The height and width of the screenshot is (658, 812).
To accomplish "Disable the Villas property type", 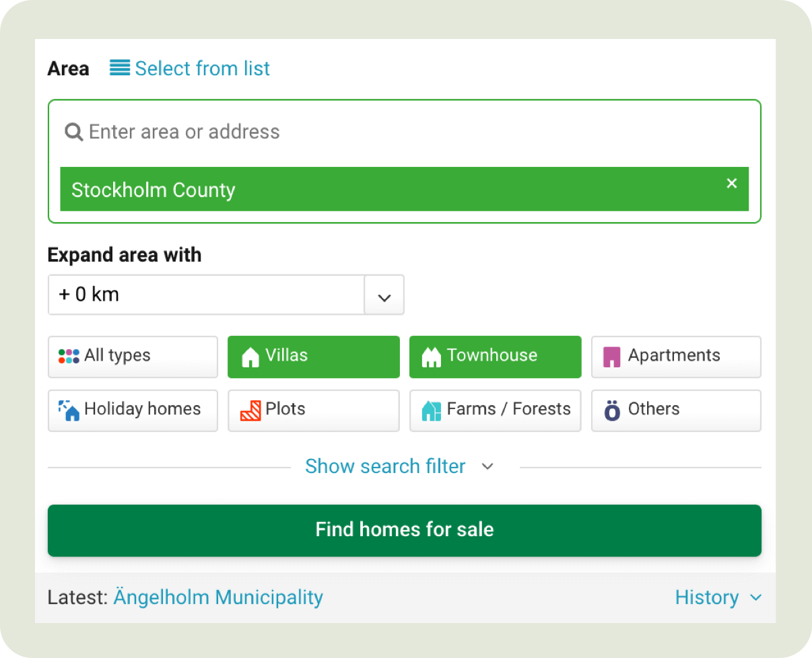I will coord(313,357).
